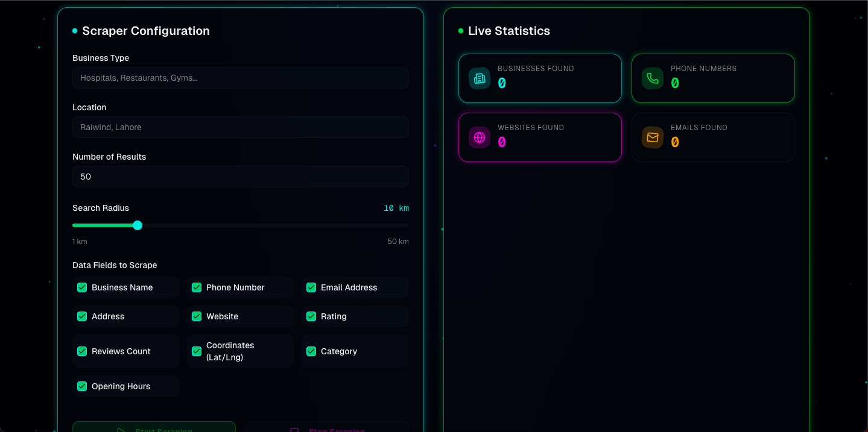This screenshot has width=868, height=432.
Task: Uncheck the Opening Hours checkbox
Action: [82, 386]
